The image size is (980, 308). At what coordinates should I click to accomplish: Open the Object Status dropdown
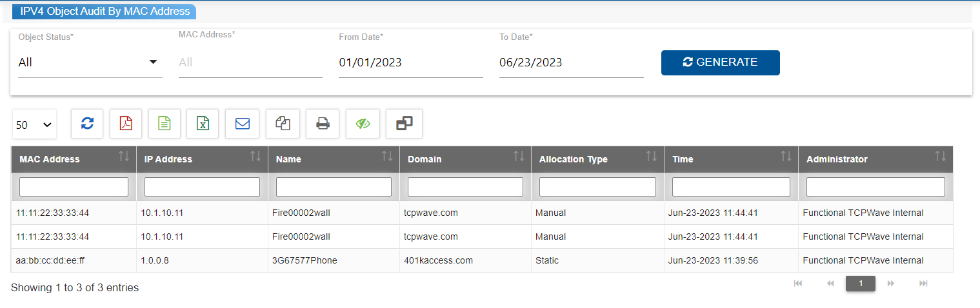point(90,63)
